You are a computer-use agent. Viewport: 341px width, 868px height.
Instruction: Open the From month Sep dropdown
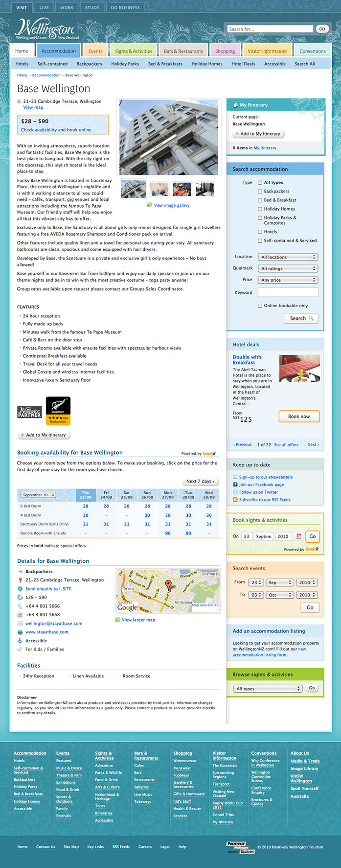tap(280, 582)
